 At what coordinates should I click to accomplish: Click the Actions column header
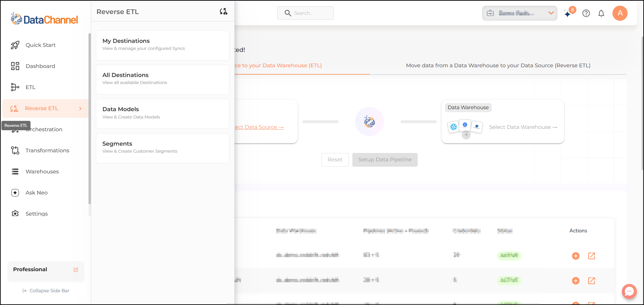click(x=578, y=231)
